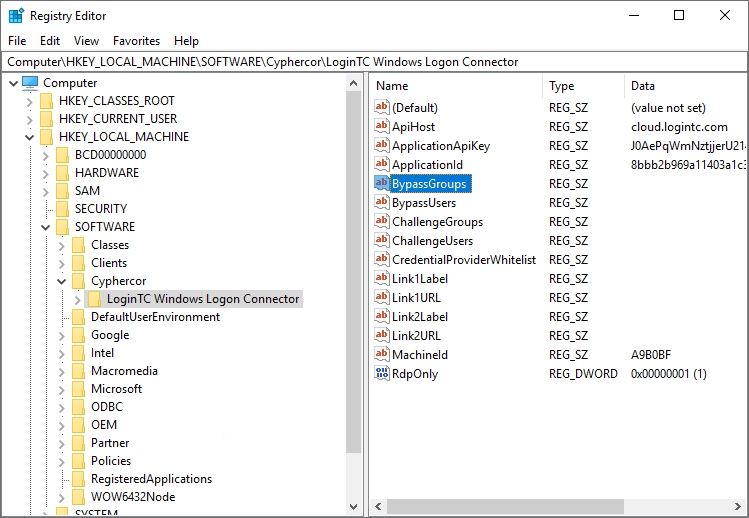Click the SAM folder icon
The image size is (749, 518).
63,191
